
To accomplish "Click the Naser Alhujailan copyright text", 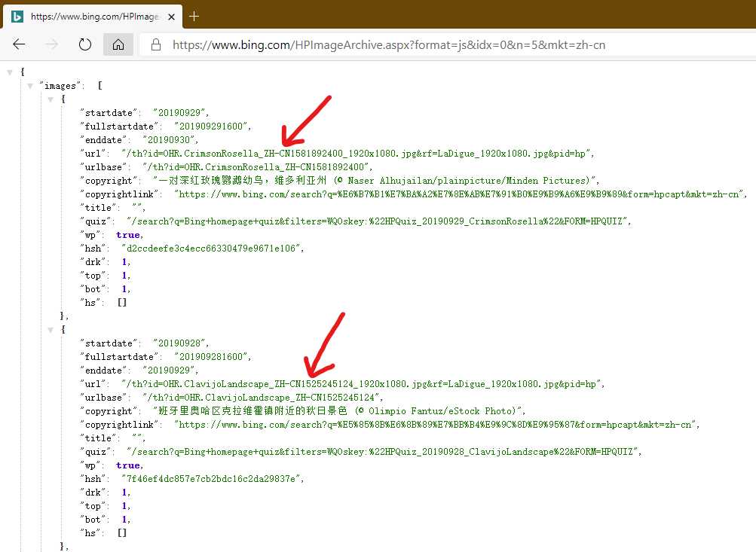I will tap(376, 181).
